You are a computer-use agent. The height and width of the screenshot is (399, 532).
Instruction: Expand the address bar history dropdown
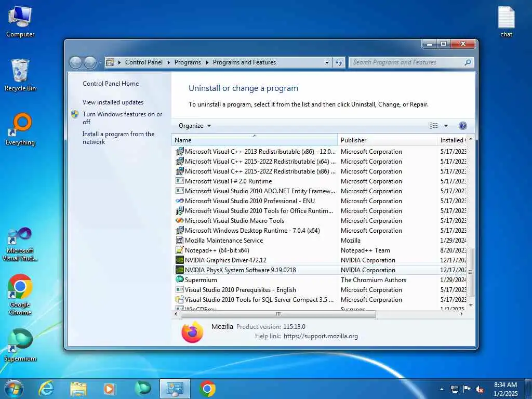click(327, 62)
